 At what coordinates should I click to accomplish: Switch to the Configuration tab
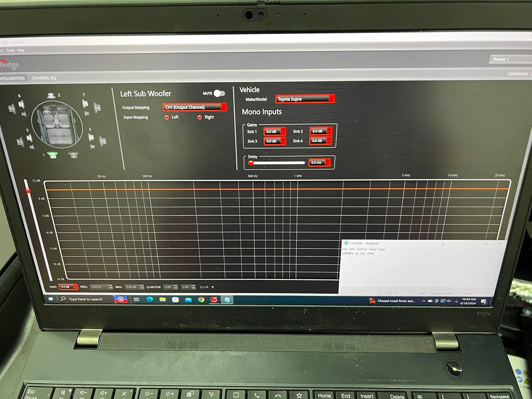pos(12,78)
